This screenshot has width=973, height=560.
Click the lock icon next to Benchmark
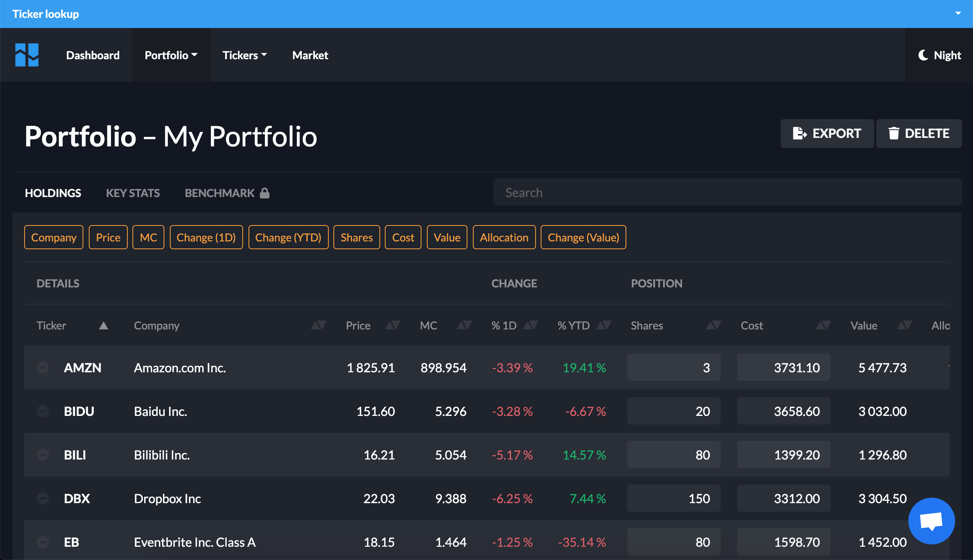pyautogui.click(x=264, y=193)
